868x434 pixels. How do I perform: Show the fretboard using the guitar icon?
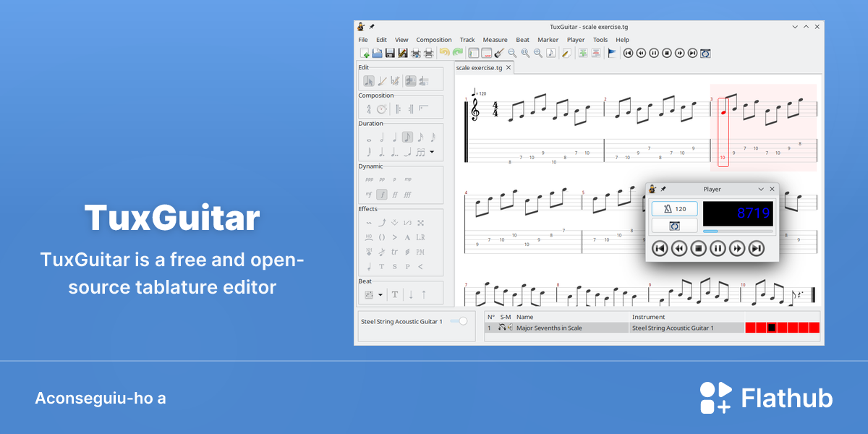click(499, 53)
